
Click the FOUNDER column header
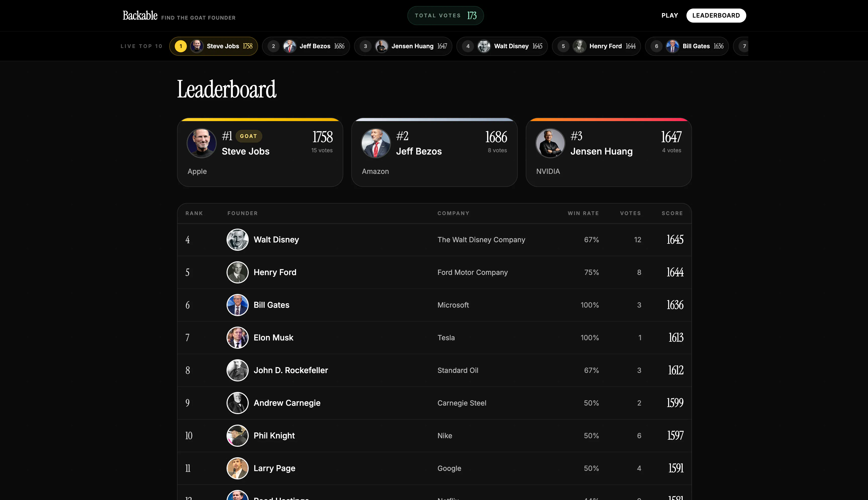tap(243, 213)
